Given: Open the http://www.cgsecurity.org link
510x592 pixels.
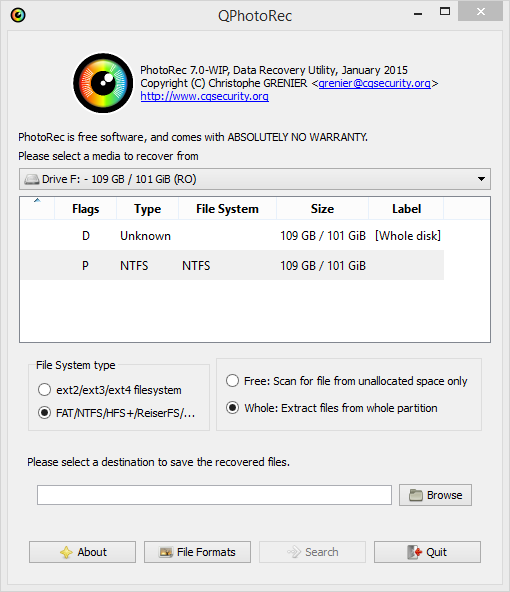Looking at the screenshot, I should pyautogui.click(x=204, y=96).
